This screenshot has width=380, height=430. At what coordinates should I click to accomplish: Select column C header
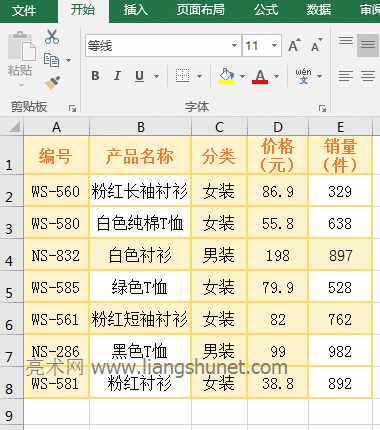[x=219, y=127]
